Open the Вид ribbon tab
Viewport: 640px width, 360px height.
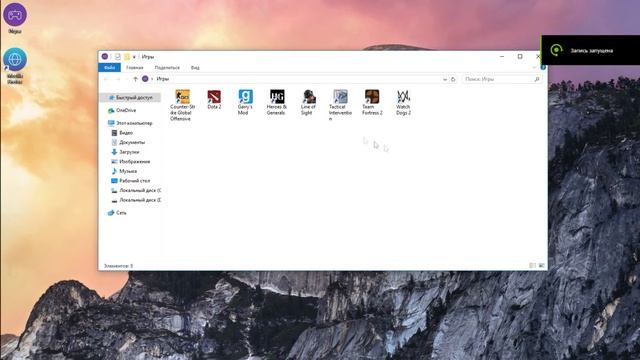[x=195, y=67]
